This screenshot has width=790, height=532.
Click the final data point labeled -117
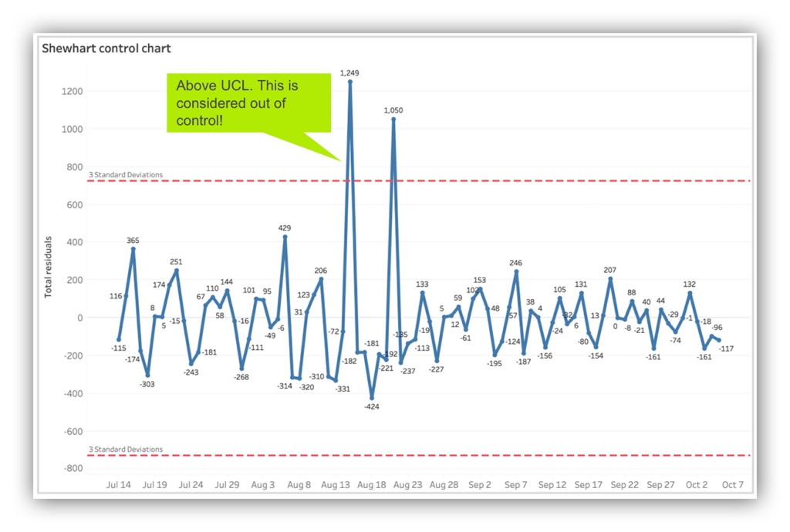click(721, 340)
